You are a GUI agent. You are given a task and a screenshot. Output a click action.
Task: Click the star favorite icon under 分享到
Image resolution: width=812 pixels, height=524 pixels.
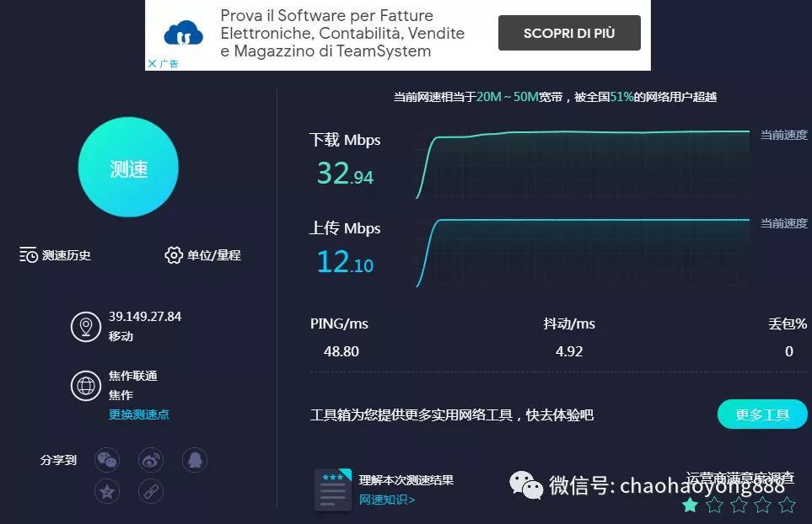[107, 491]
